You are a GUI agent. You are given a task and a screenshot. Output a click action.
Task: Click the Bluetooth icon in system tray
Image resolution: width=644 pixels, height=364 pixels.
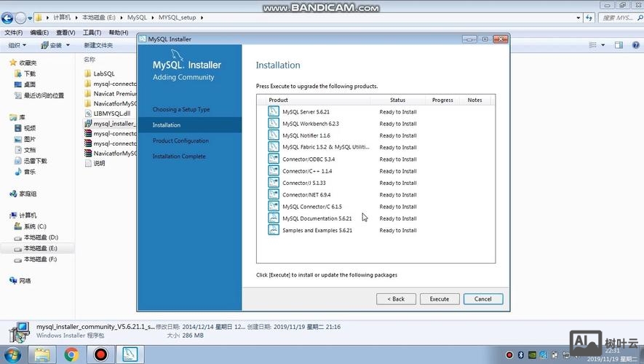520,355
